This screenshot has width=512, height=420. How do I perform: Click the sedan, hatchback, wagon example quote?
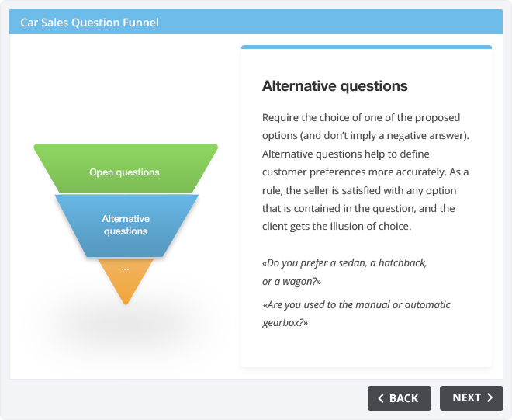(344, 272)
